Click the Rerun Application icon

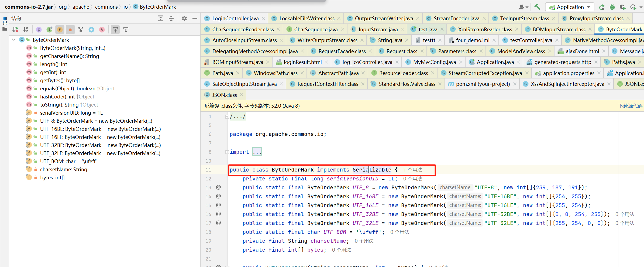point(602,7)
